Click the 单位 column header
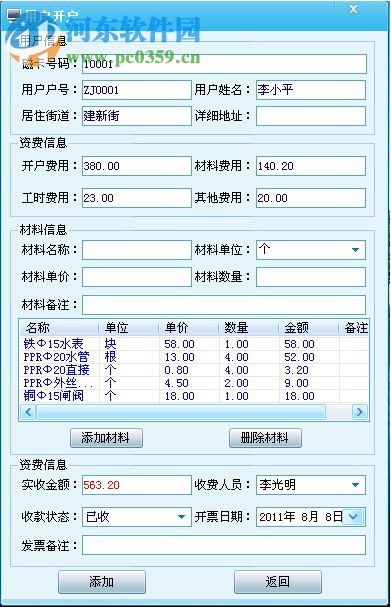Viewport: 391px width, 607px height. 129,328
